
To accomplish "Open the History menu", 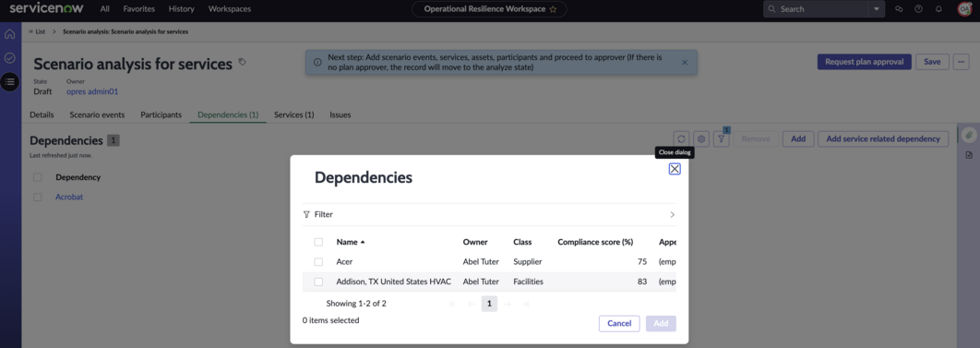I will tap(181, 8).
